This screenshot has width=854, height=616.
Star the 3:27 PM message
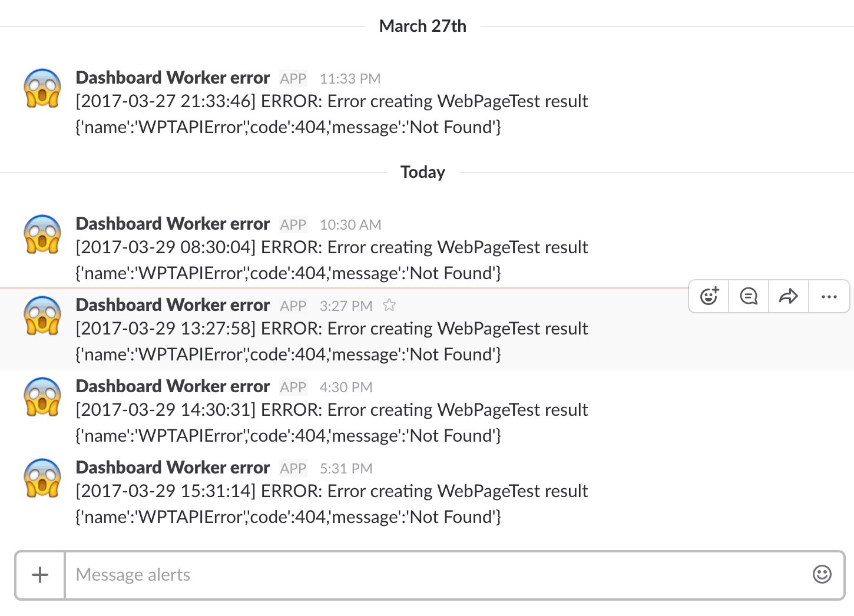[389, 305]
